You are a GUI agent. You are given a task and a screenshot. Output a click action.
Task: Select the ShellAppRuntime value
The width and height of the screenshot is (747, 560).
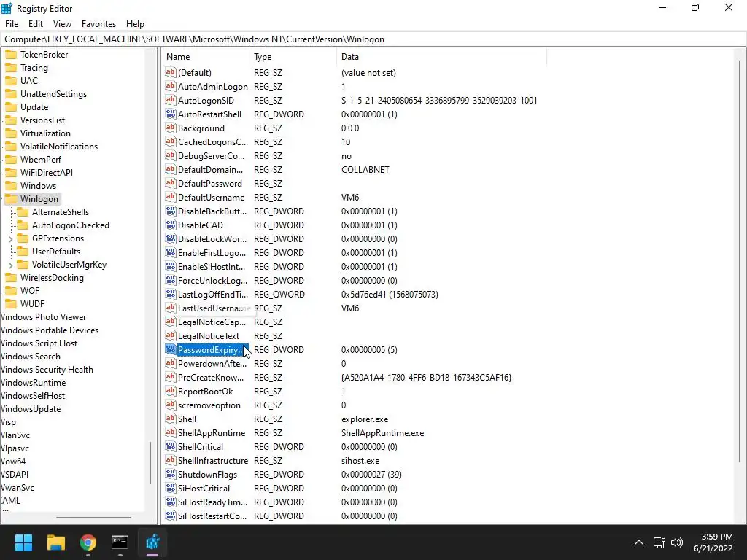(x=212, y=433)
